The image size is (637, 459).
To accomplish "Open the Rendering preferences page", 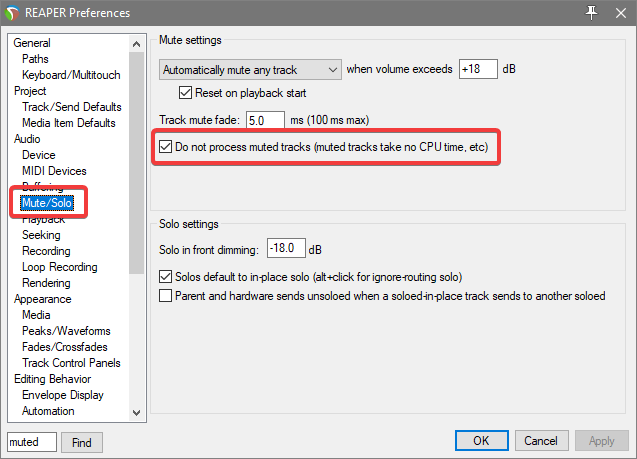I will tap(46, 283).
